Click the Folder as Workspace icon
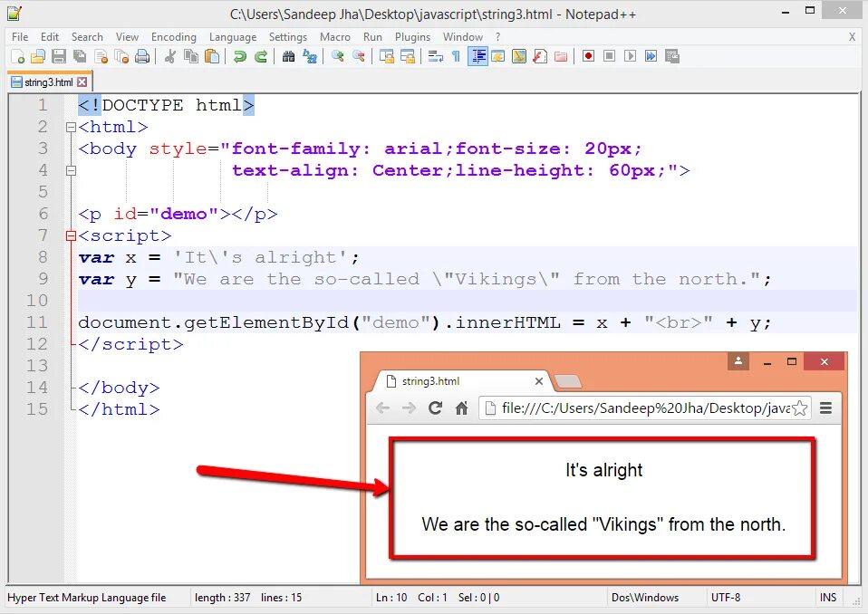Screen dimensions: 868x614 [561, 56]
